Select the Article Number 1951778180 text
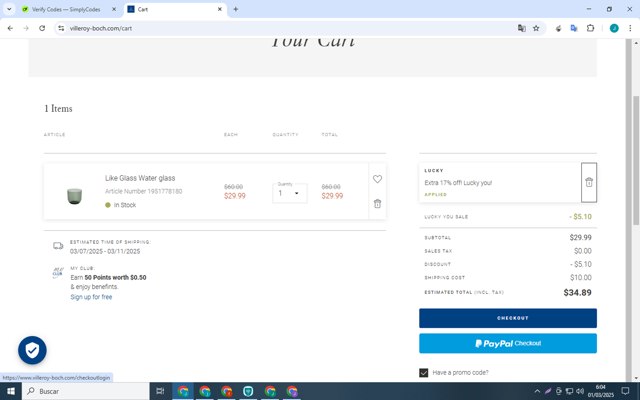The image size is (640, 400). (144, 191)
